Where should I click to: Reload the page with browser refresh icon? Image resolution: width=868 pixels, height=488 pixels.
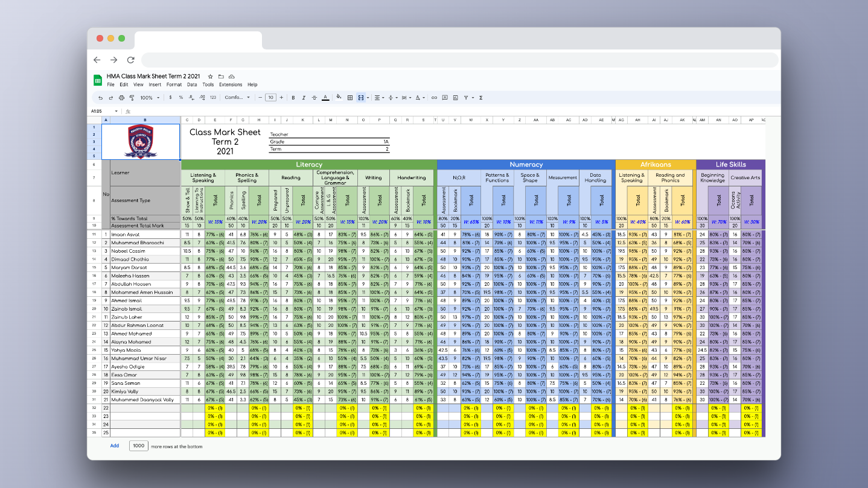pyautogui.click(x=130, y=60)
